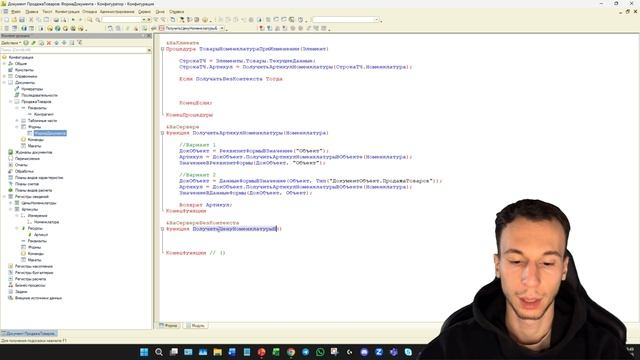Add a new object with green plus icon
640x360 pixels.
pos(26,43)
